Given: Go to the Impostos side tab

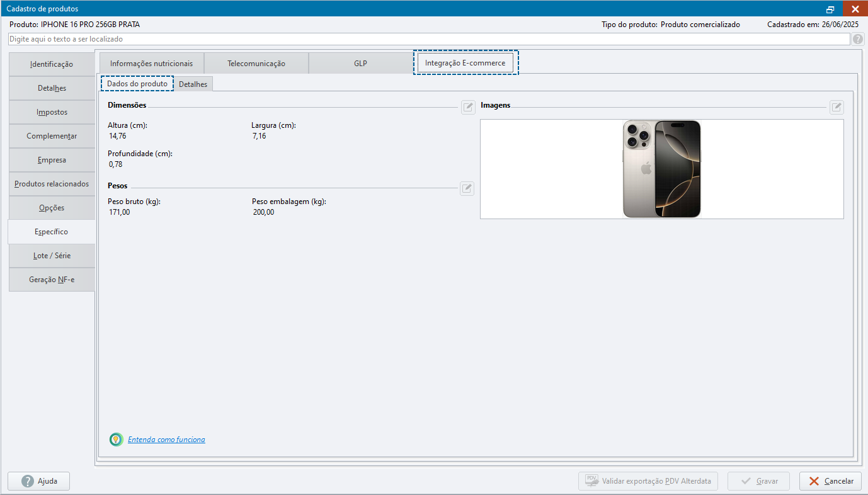Looking at the screenshot, I should 52,112.
